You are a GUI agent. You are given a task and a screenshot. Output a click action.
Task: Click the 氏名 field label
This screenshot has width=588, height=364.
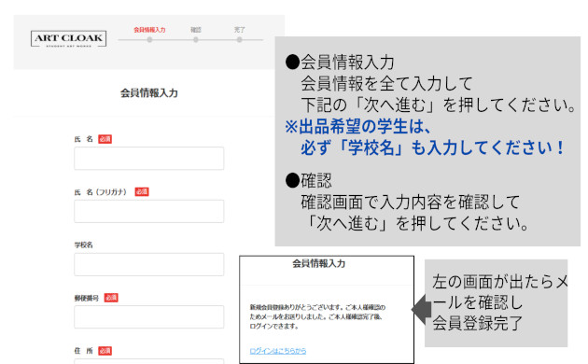pyautogui.click(x=84, y=139)
